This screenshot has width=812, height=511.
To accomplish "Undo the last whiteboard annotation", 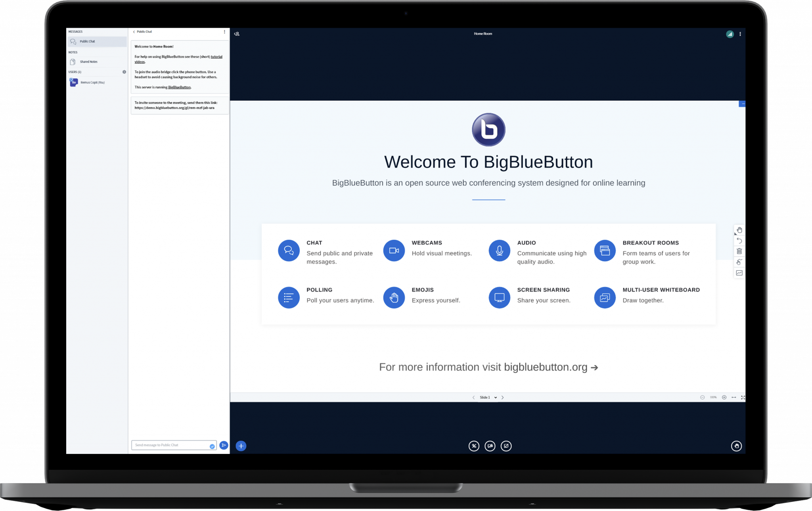I will click(739, 241).
